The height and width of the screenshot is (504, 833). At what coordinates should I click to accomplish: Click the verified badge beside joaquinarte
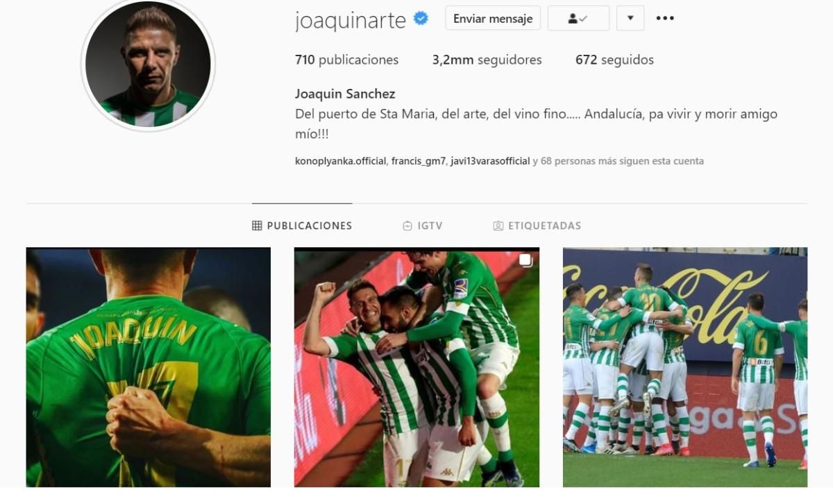click(x=421, y=19)
